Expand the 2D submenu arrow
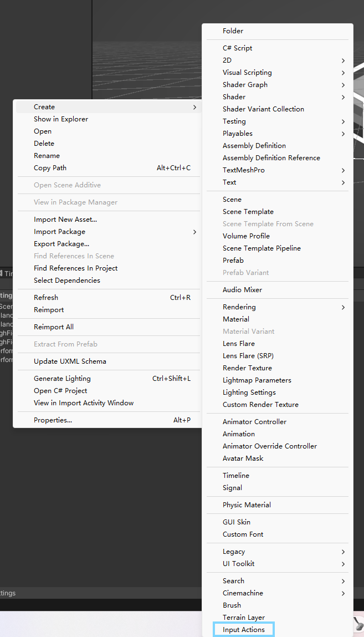 [x=343, y=60]
